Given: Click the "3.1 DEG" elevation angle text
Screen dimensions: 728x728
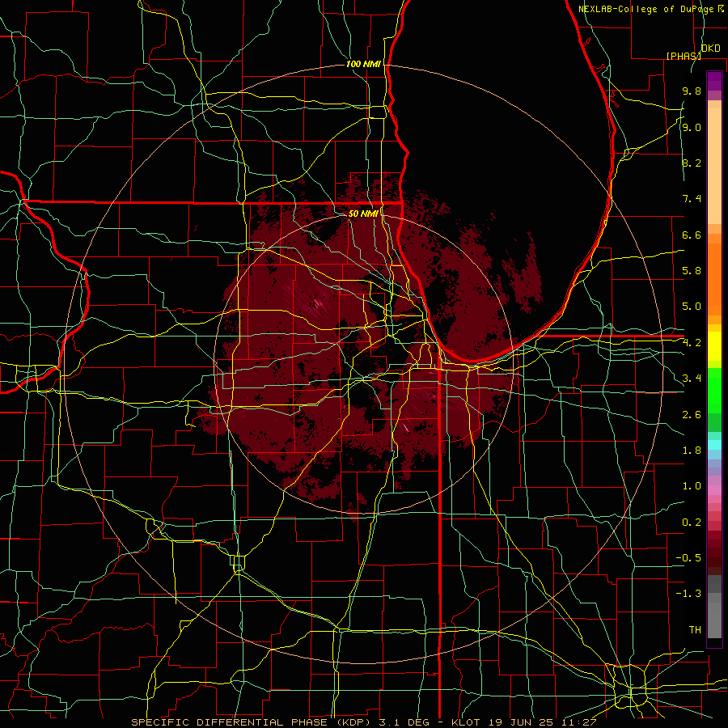Looking at the screenshot, I should 402,722.
